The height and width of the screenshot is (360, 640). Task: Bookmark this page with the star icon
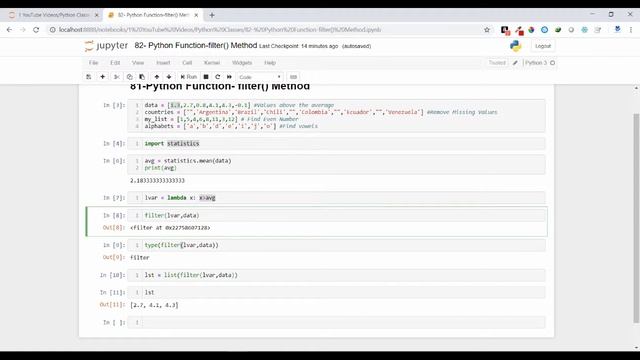[487, 30]
